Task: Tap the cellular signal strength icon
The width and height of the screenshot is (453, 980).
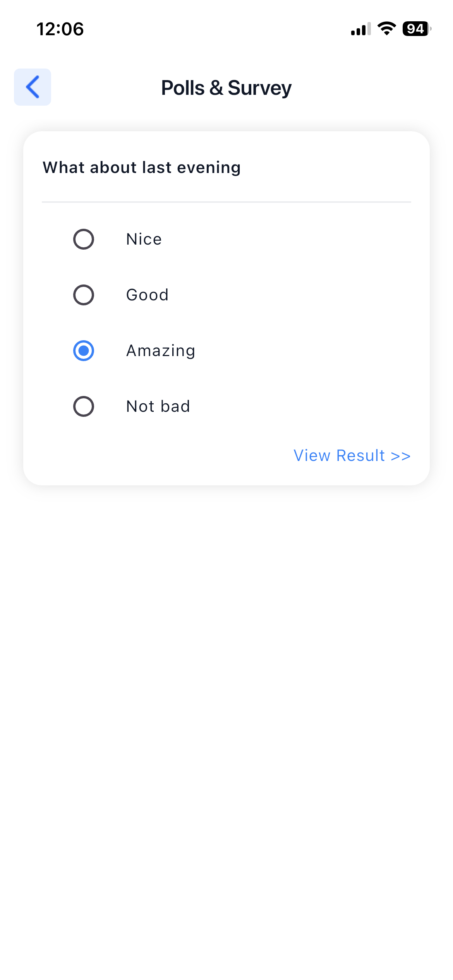Action: (360, 29)
